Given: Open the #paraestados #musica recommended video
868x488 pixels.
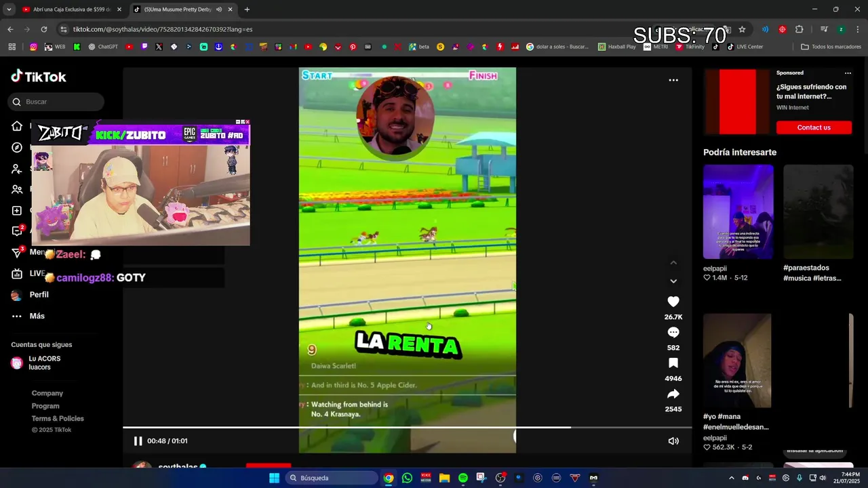Looking at the screenshot, I should (818, 211).
